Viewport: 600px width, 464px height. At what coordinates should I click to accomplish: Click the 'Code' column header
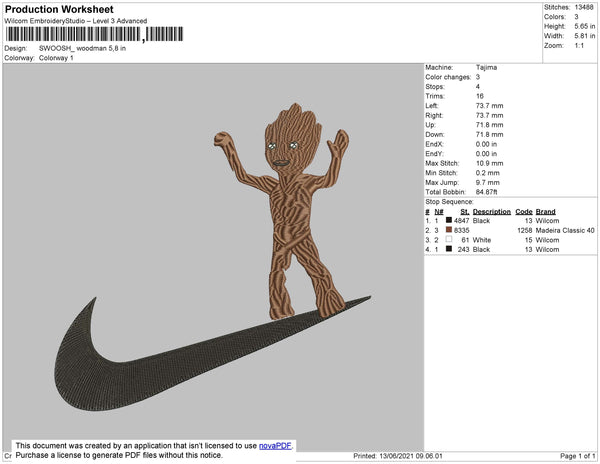tap(524, 212)
